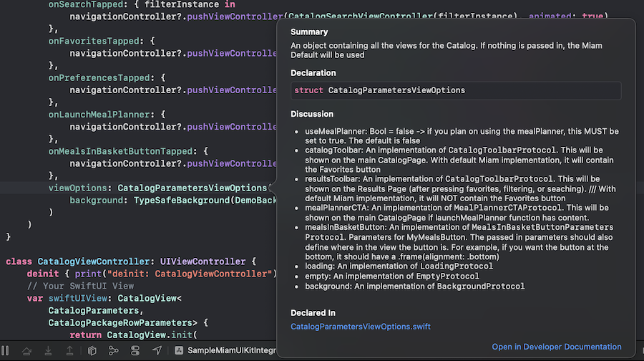Click 'CatalogParametersViewOptions' in the editor
Viewport: 644px width, 361px height.
pos(192,188)
